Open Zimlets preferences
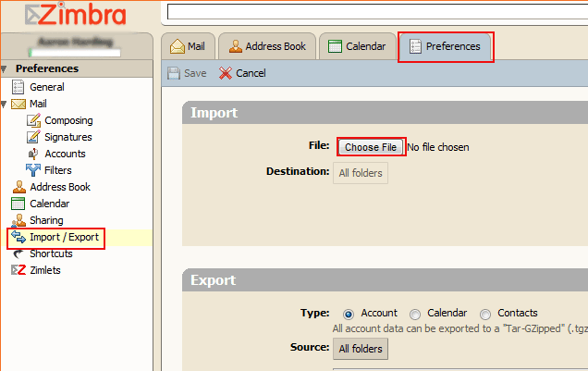Viewport: 588px width, 371px height. [45, 270]
